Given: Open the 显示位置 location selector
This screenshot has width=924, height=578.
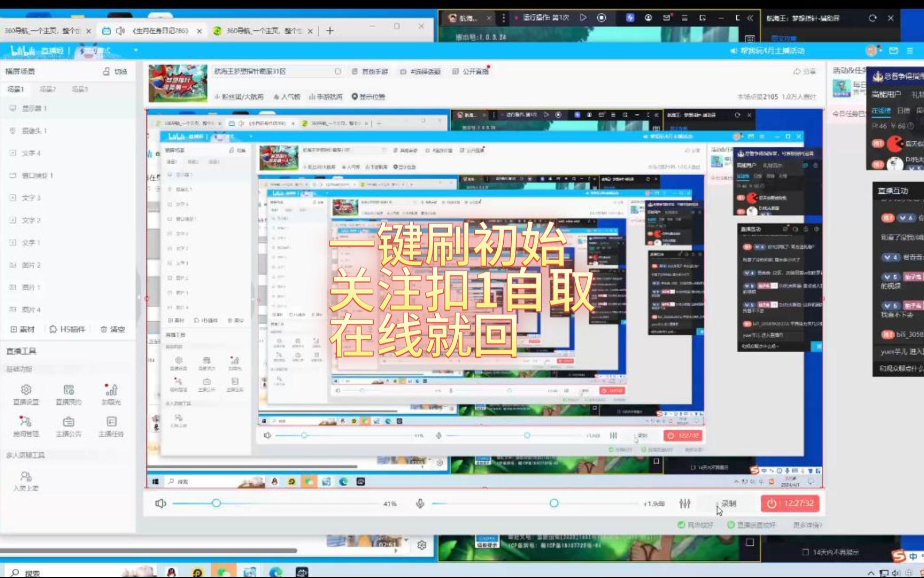Looking at the screenshot, I should tap(368, 97).
